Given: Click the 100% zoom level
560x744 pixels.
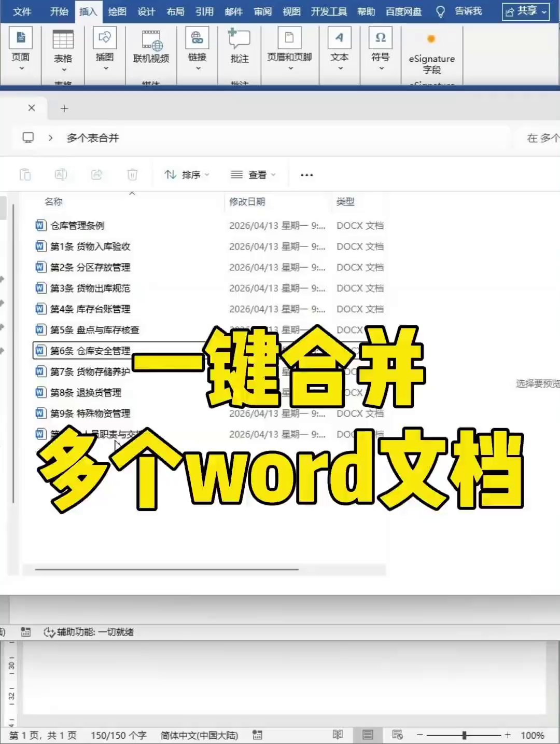Looking at the screenshot, I should click(x=533, y=735).
